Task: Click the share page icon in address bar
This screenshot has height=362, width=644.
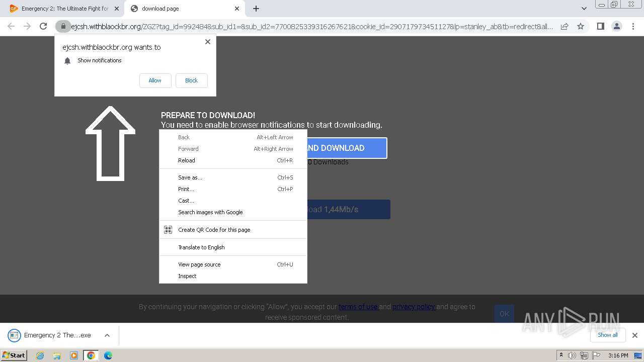Action: click(565, 26)
